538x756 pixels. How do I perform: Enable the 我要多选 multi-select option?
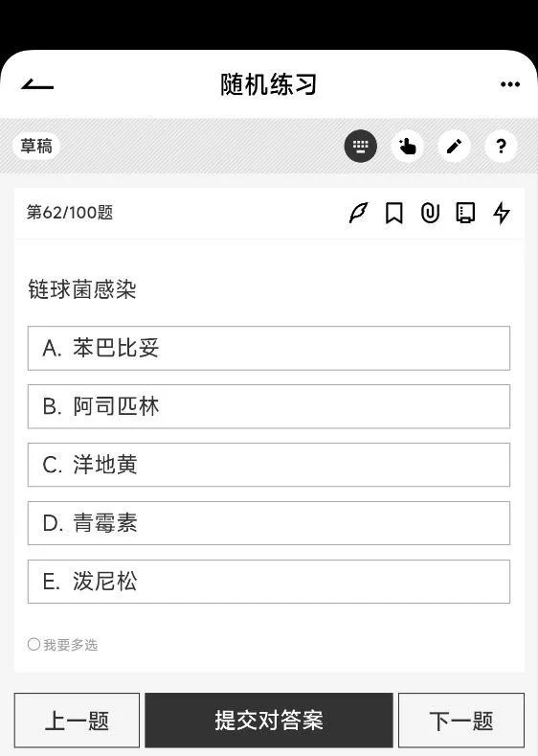[x=62, y=645]
